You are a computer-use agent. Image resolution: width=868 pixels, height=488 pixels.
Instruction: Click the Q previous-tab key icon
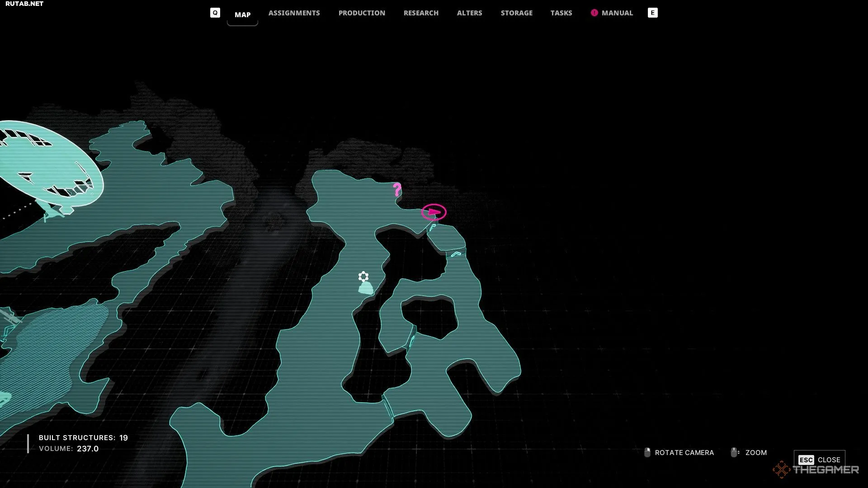[x=215, y=13]
